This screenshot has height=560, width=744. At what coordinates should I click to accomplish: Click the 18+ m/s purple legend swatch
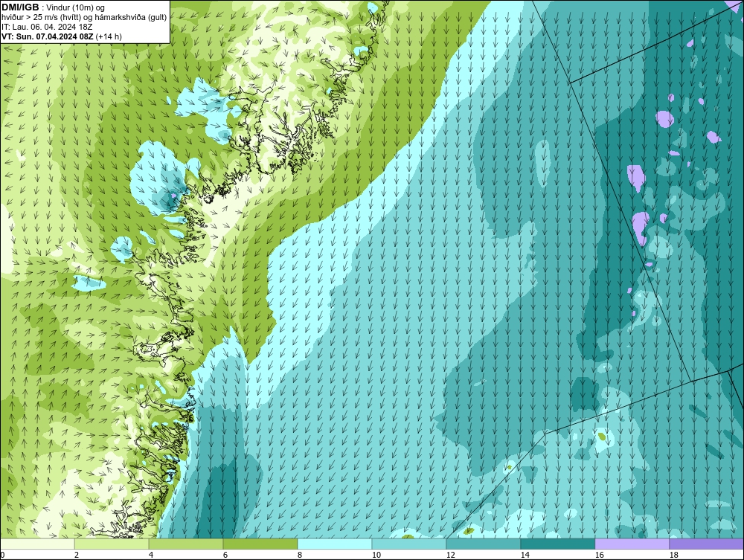pos(706,544)
